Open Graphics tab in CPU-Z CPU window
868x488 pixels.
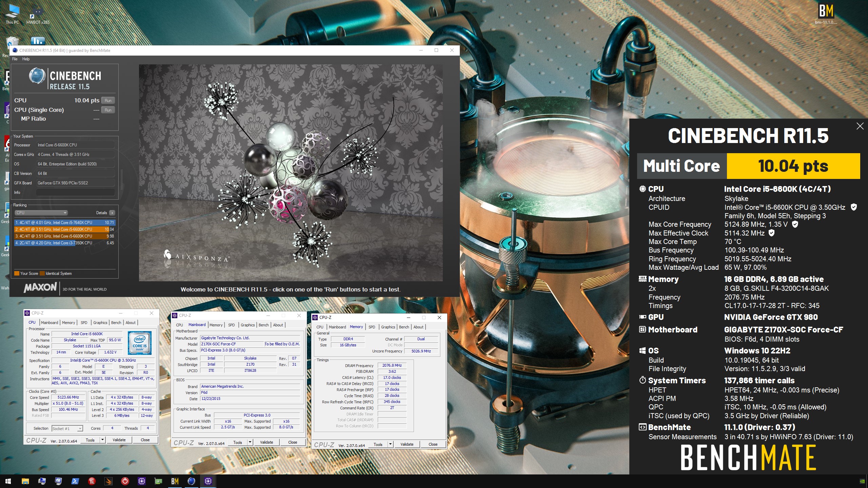100,323
